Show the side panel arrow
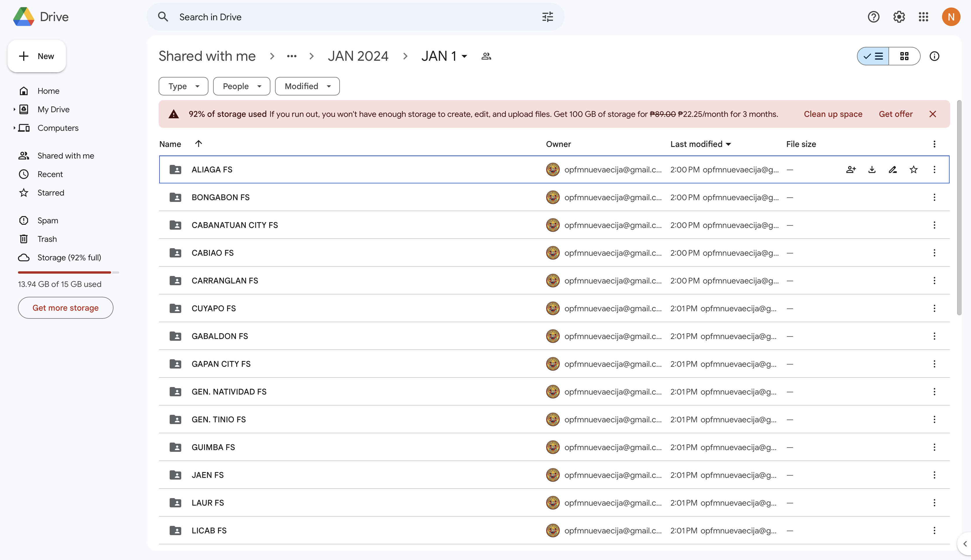 point(964,544)
